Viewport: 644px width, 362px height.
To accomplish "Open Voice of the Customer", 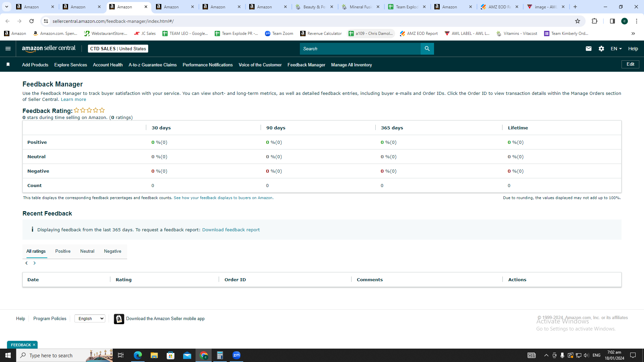I will [260, 65].
